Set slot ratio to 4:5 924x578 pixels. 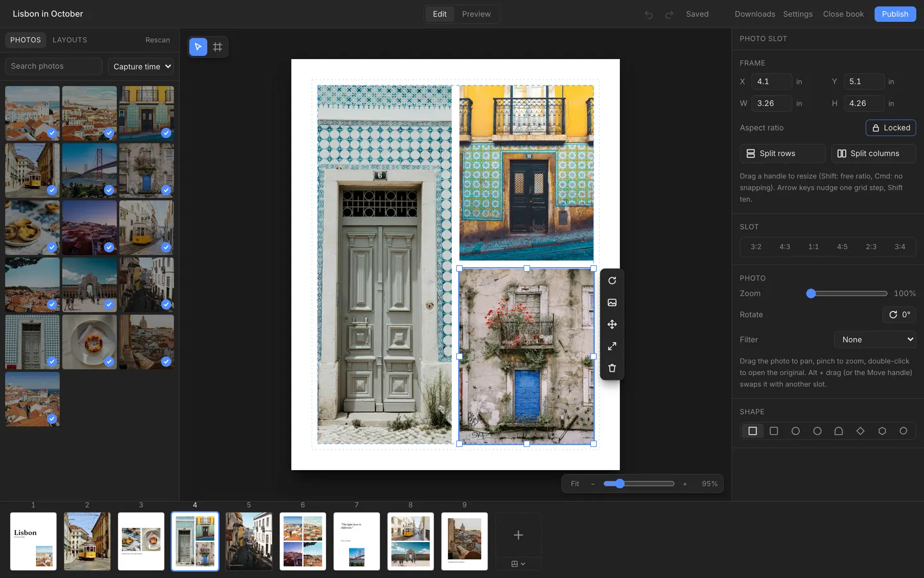click(x=843, y=247)
